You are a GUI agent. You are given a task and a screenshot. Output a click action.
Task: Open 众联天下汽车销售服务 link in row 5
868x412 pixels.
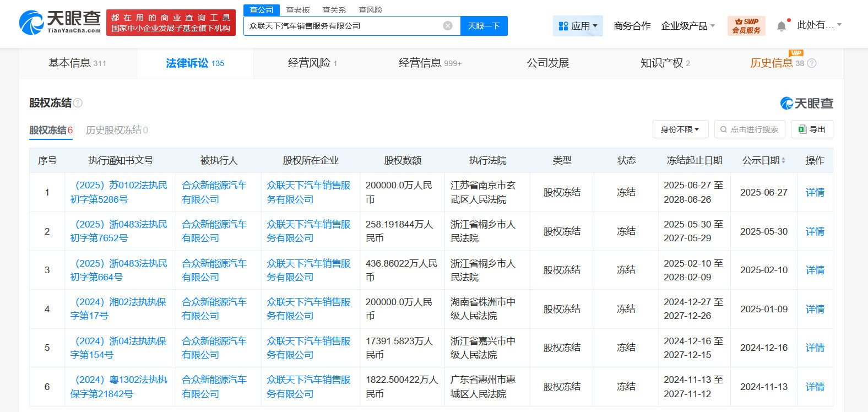pos(309,348)
